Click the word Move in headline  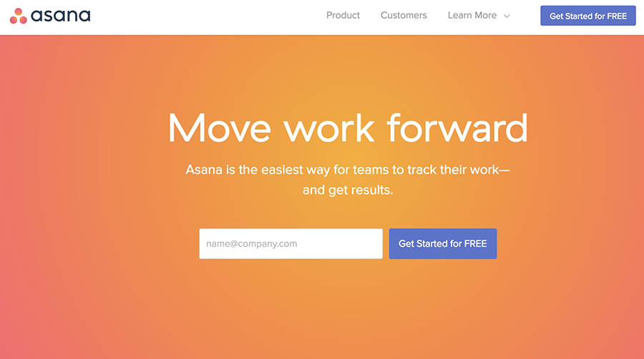[220, 128]
